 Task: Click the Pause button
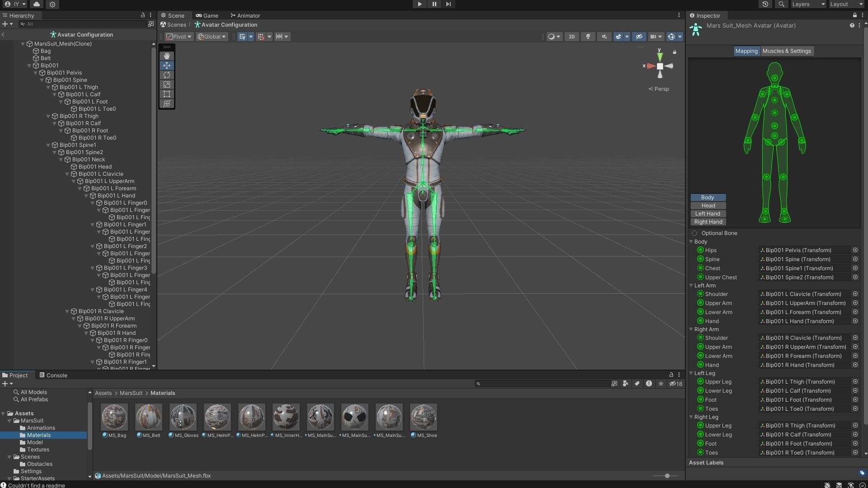(434, 4)
